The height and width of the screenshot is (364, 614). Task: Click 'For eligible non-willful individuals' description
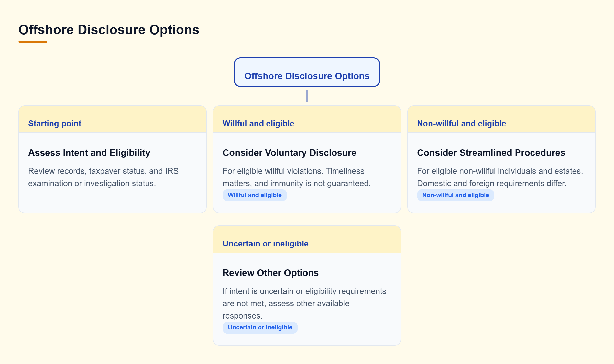(x=500, y=177)
